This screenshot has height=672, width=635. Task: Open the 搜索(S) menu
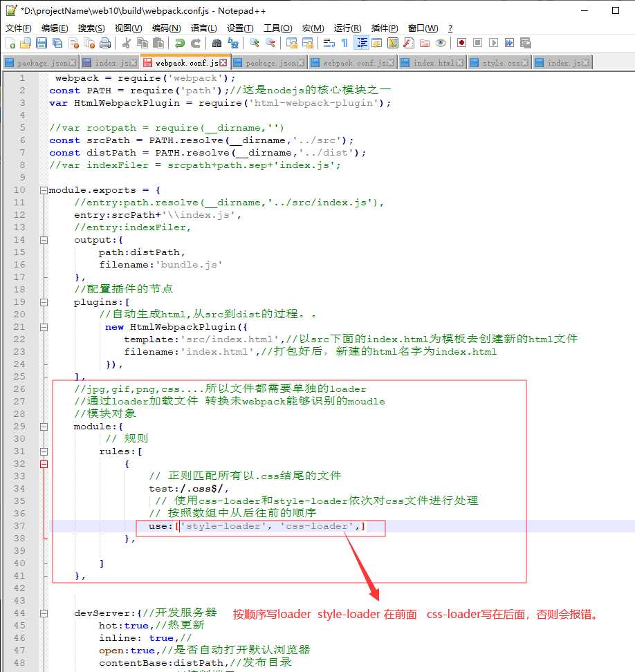tap(91, 28)
